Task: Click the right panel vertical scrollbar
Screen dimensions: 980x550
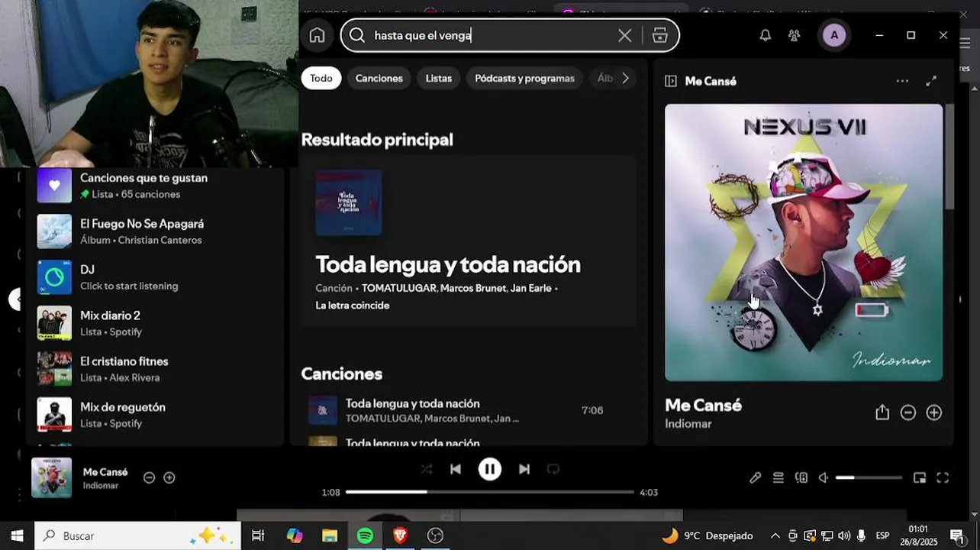Action: (949, 157)
